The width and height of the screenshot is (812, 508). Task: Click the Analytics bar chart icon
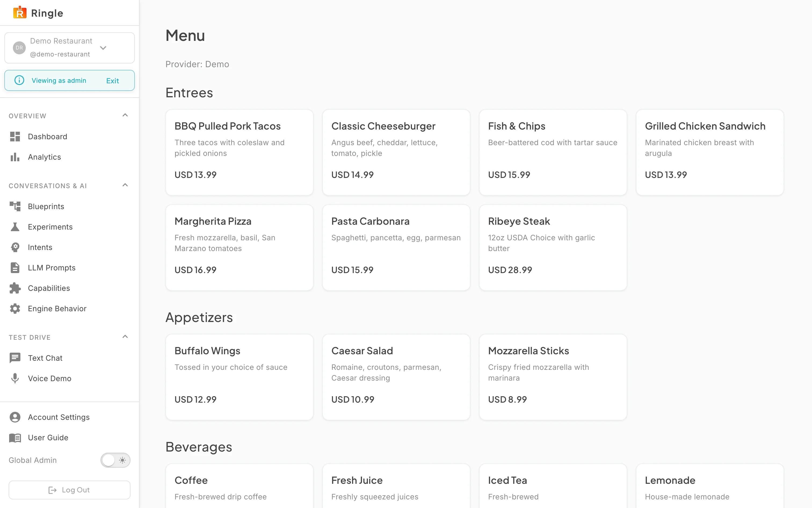coord(15,157)
